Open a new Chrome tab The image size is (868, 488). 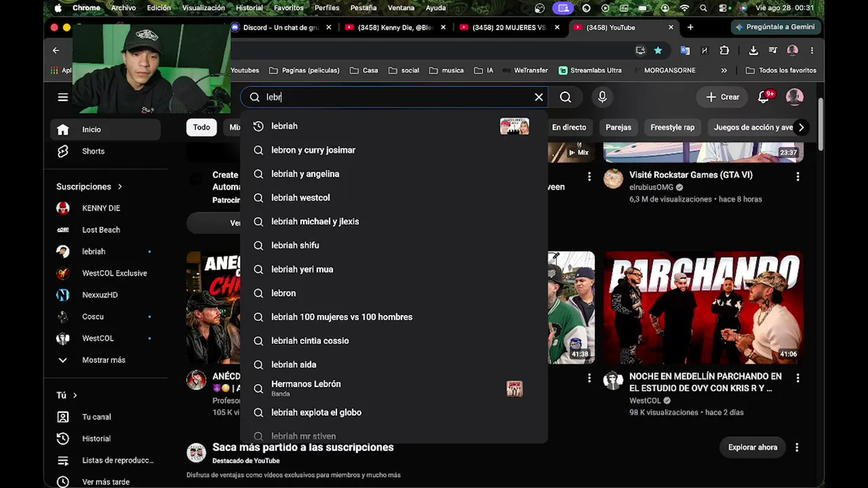pyautogui.click(x=690, y=27)
